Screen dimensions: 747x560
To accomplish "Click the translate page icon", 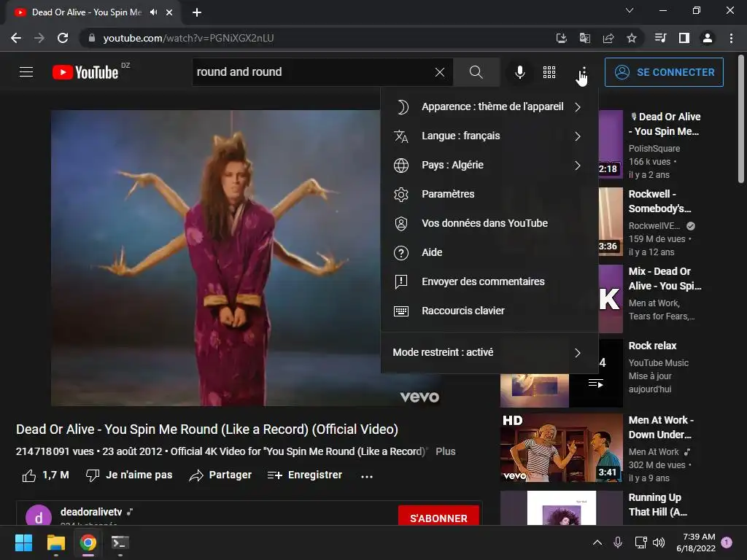I will pyautogui.click(x=585, y=38).
